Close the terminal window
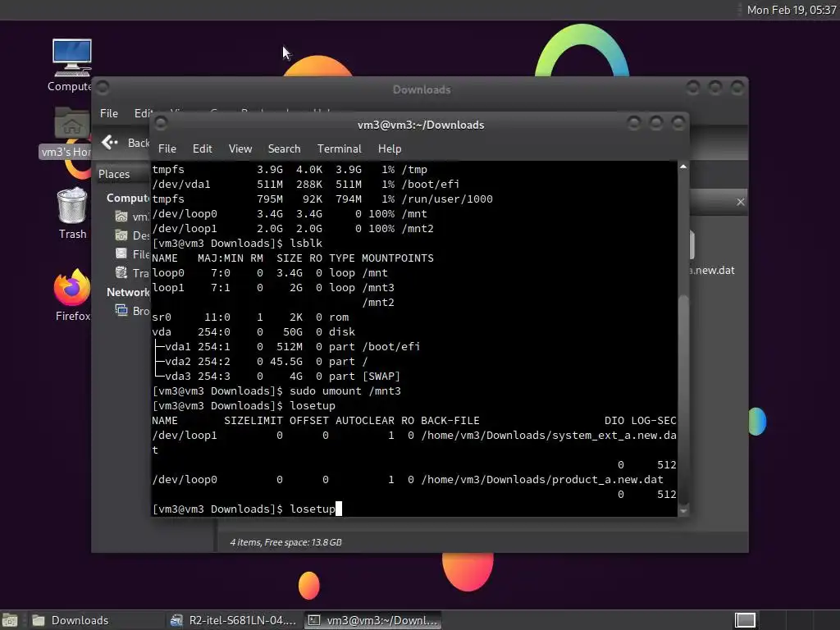 pos(678,124)
